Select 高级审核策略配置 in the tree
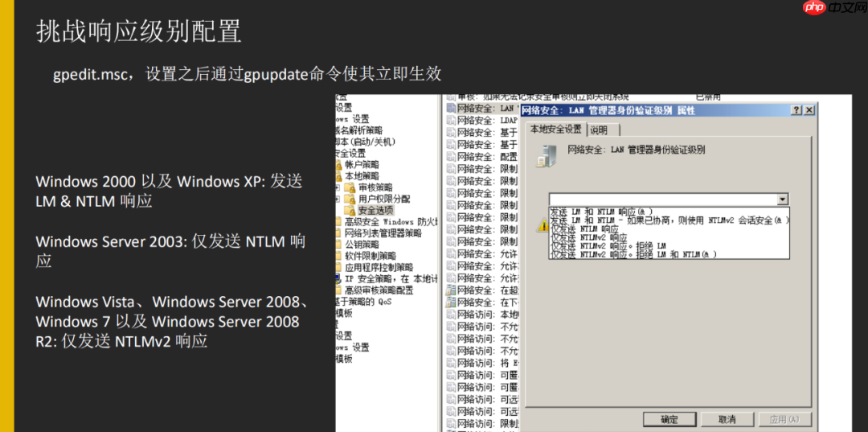 (x=379, y=290)
